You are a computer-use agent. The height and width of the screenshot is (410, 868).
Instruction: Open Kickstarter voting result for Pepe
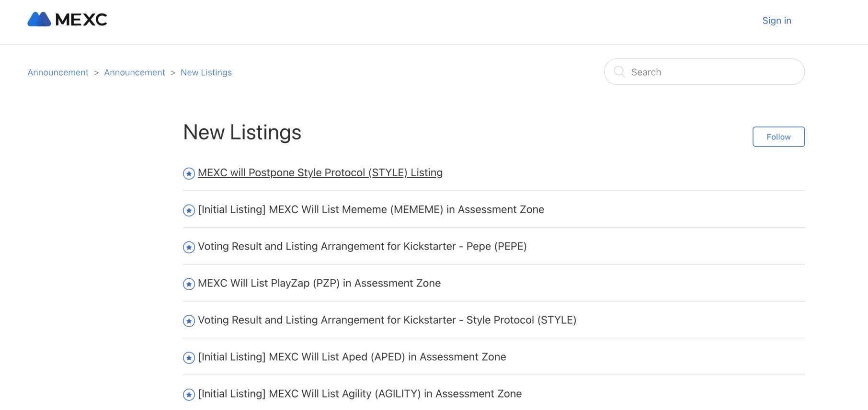click(362, 246)
